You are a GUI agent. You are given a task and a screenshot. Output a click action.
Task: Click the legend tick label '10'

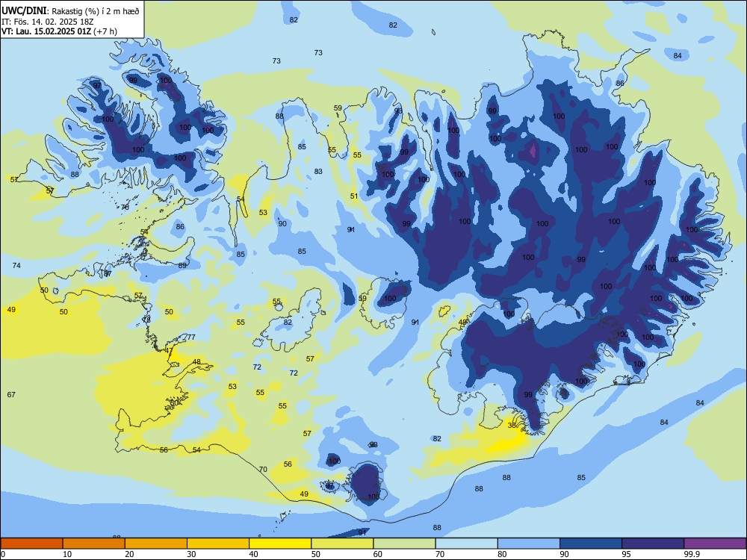67,554
